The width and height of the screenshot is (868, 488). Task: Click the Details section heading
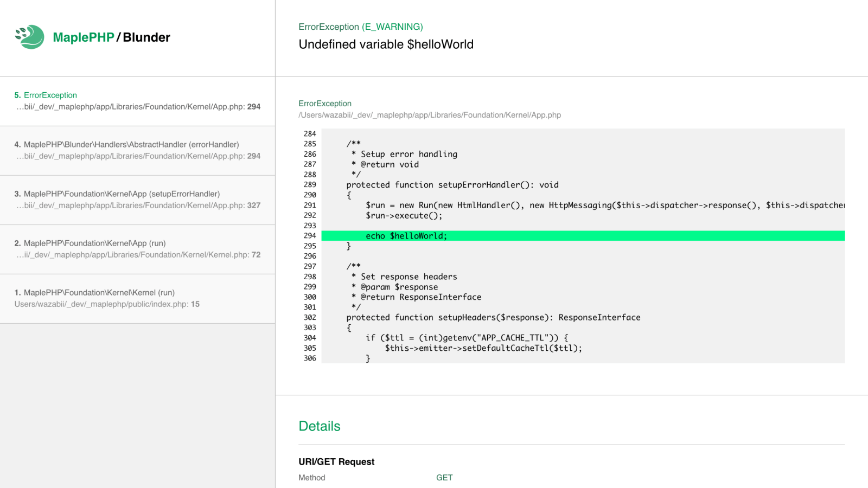pyautogui.click(x=320, y=426)
